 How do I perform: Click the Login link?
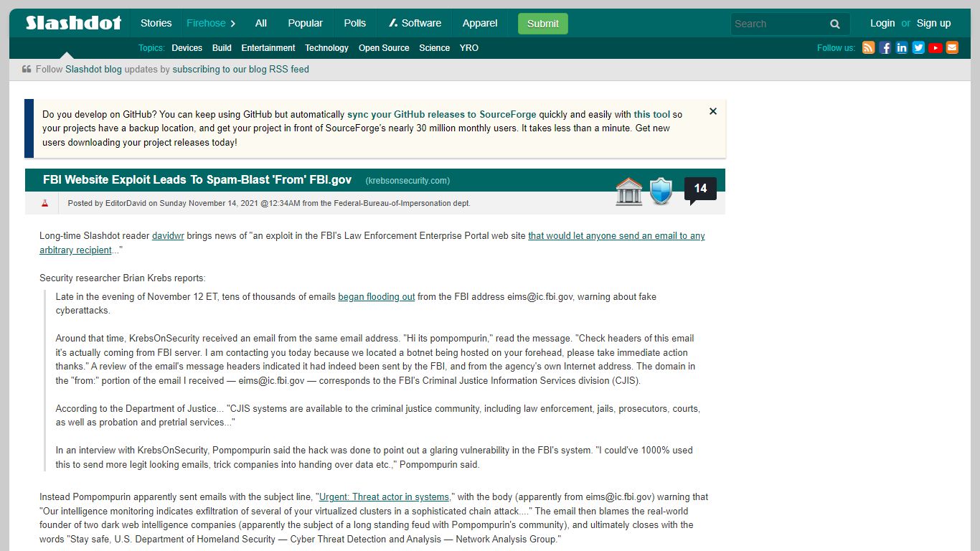(x=882, y=23)
